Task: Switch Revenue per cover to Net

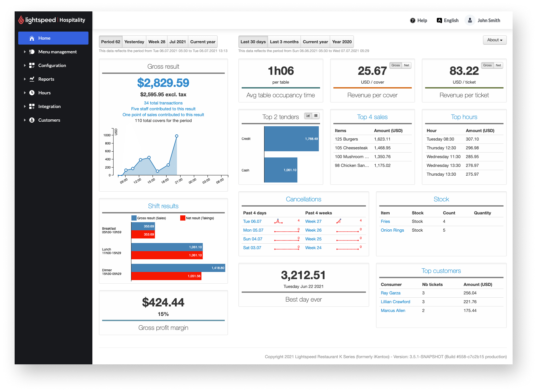Action: (406, 65)
